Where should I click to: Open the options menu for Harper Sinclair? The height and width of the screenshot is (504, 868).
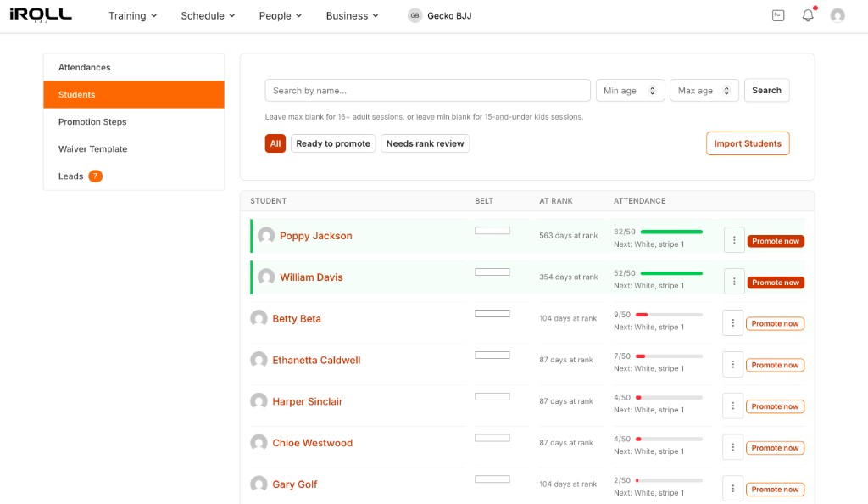tap(733, 406)
